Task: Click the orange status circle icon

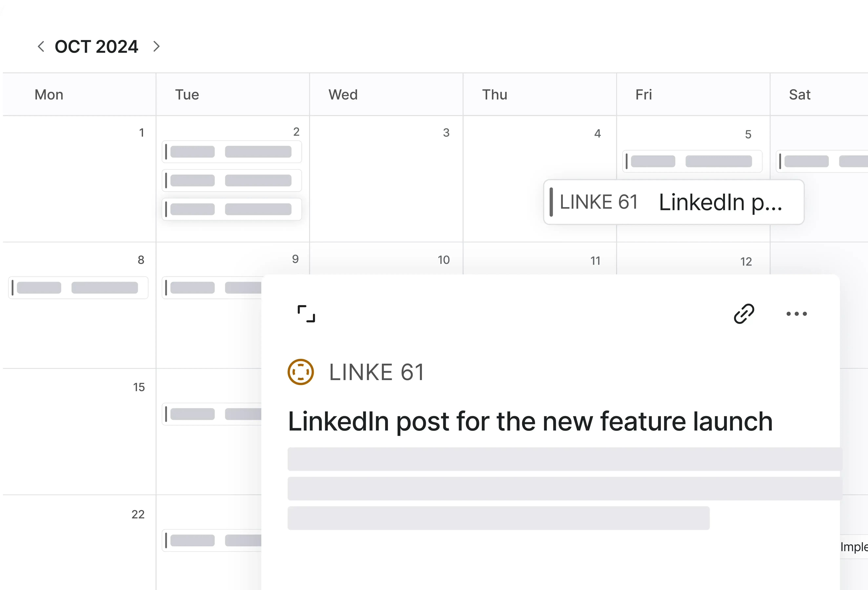Action: tap(301, 372)
